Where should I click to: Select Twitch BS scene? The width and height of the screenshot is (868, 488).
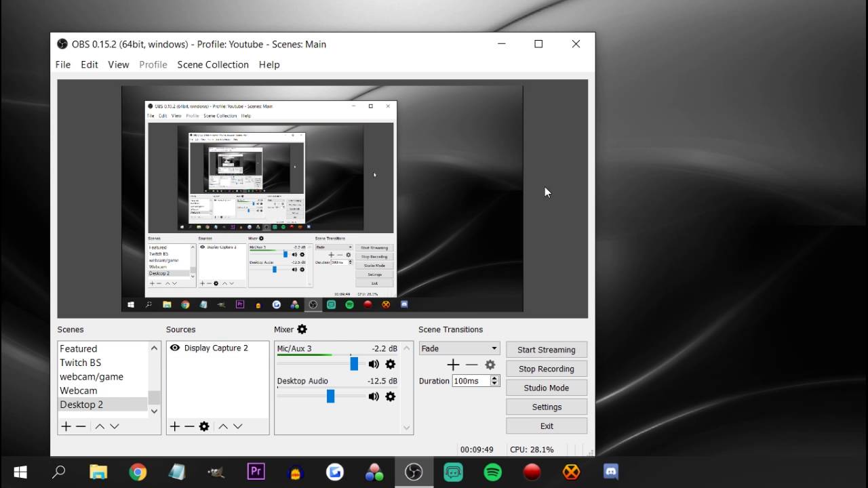(x=103, y=363)
